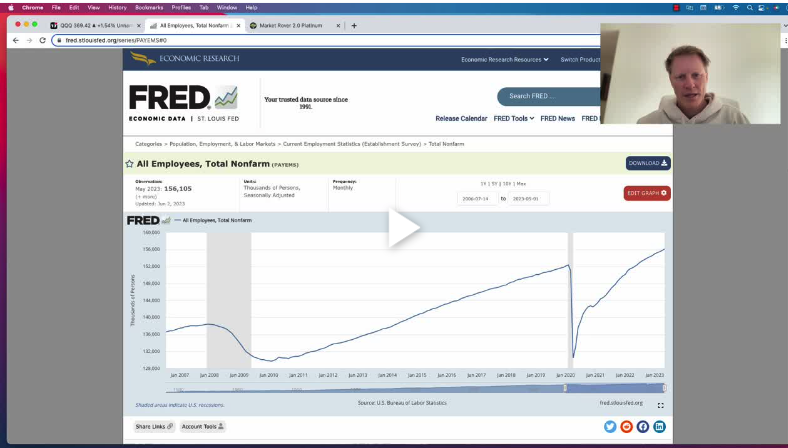Open the Chrome File menu
Screen dimensions: 788x448
coord(56,8)
